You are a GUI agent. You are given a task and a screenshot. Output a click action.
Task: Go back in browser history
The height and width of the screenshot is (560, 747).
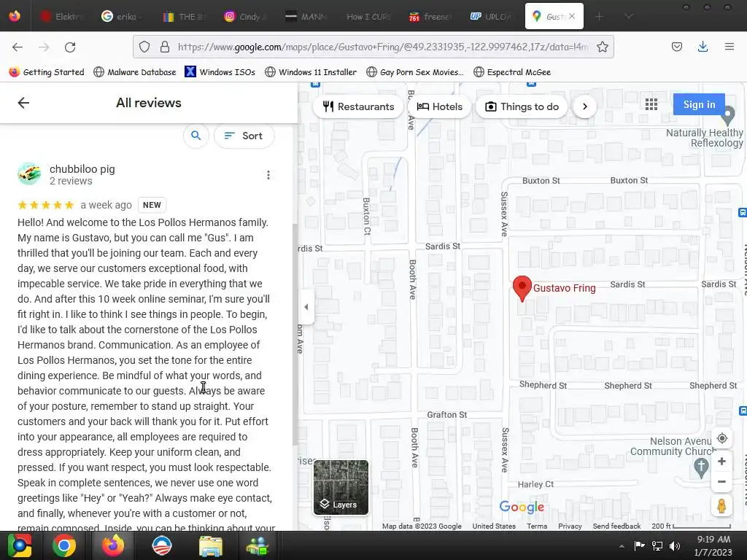(x=18, y=47)
